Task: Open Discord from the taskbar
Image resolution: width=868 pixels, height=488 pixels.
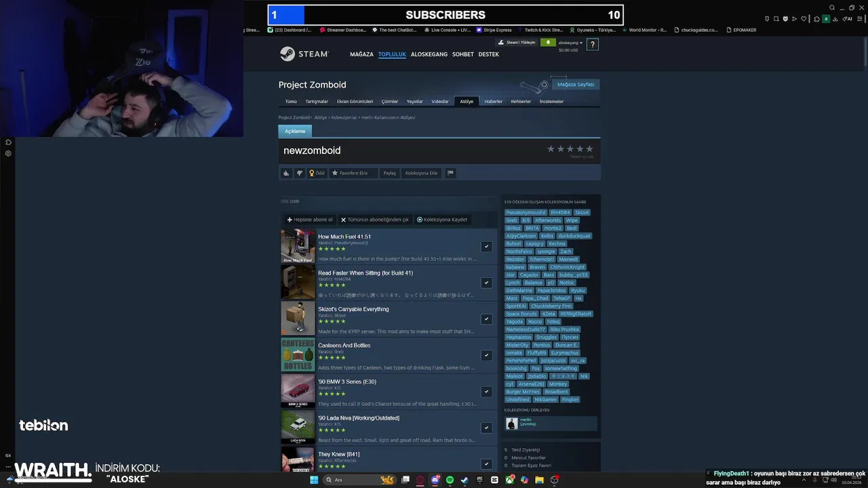Action: (435, 480)
